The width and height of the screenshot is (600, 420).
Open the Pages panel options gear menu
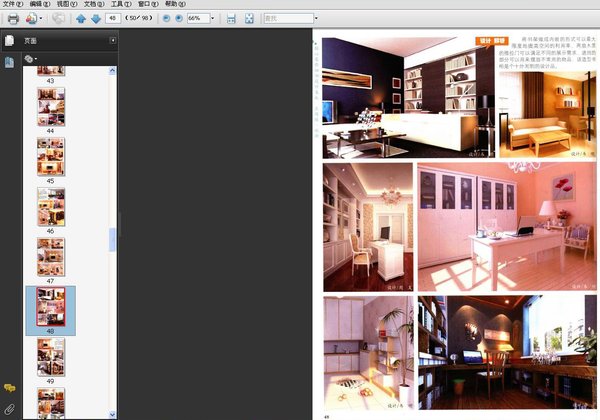[30, 59]
